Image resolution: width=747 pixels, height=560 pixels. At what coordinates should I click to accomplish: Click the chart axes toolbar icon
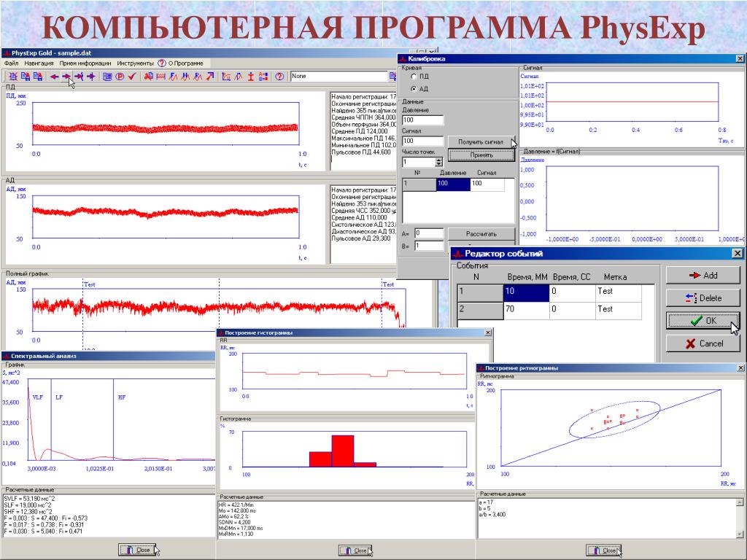coord(226,76)
